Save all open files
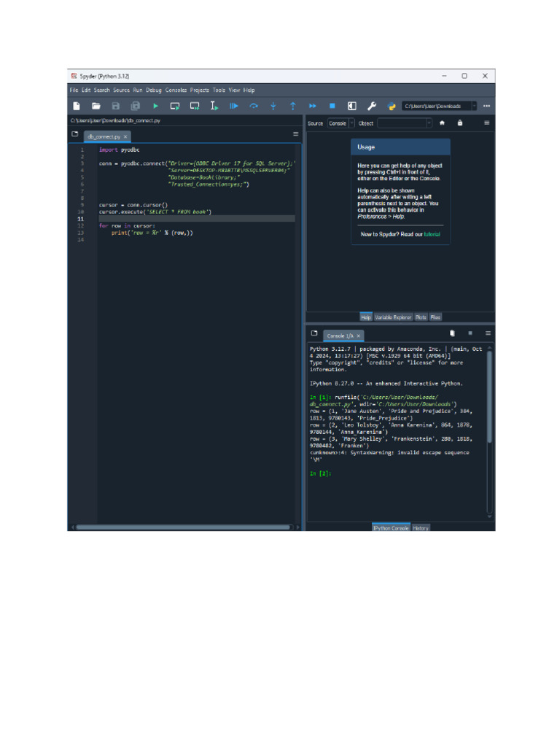Screen dimensions: 560x747 click(135, 106)
